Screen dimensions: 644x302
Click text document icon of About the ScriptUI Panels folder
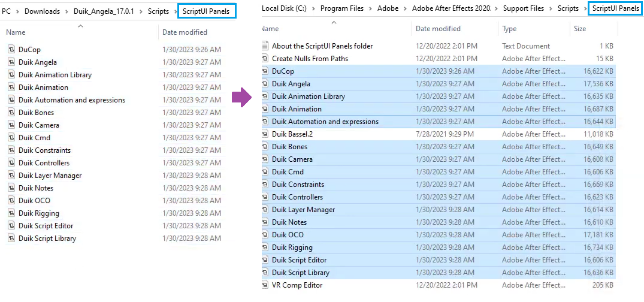pyautogui.click(x=265, y=46)
